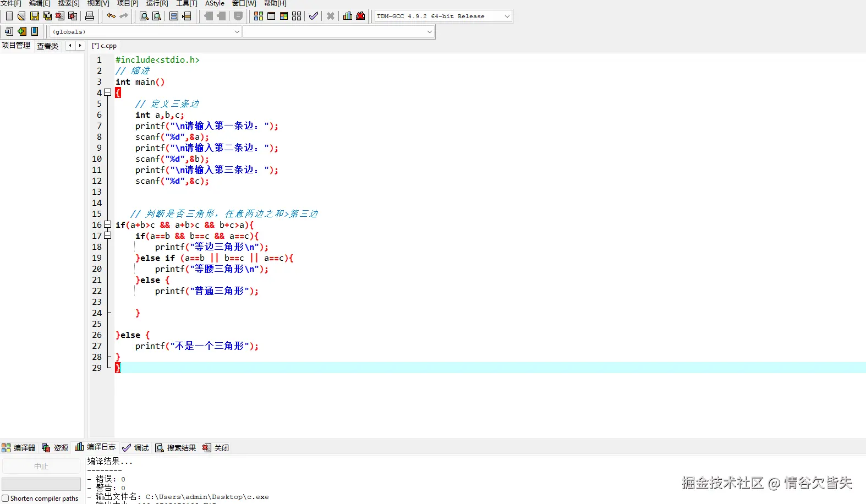The width and height of the screenshot is (866, 504).
Task: Click the 中止 abort button
Action: 41,466
